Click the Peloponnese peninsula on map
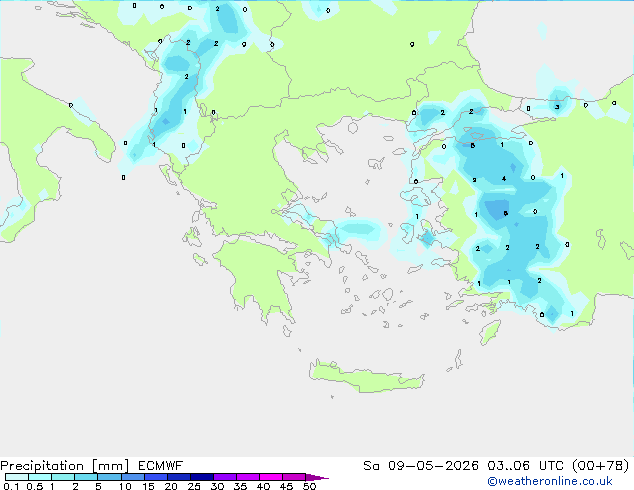 [x=259, y=277]
